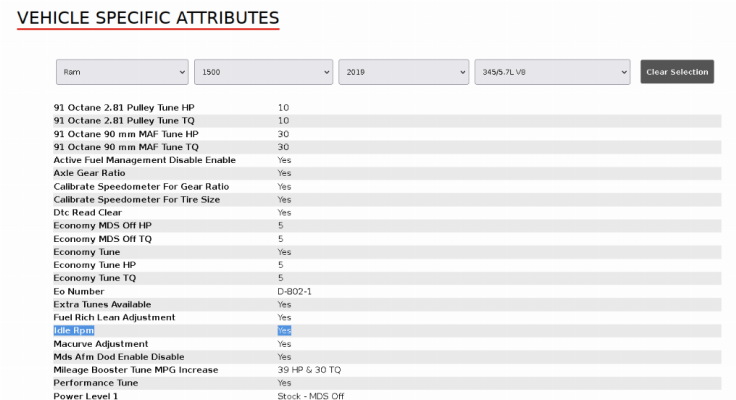736x400 pixels.
Task: Click the 39 HP & 30 TQ value
Action: point(309,370)
